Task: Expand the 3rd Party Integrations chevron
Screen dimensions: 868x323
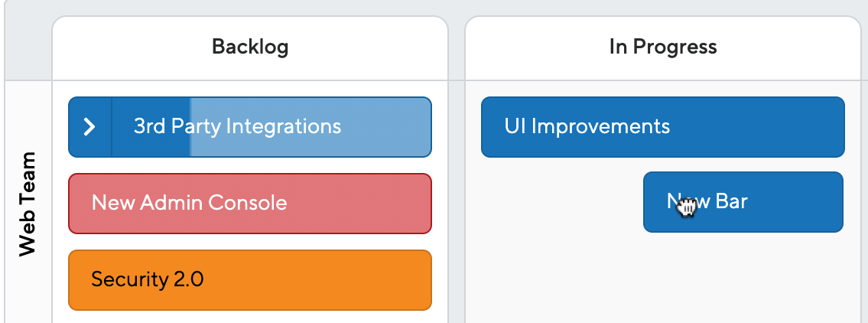Action: click(x=89, y=127)
